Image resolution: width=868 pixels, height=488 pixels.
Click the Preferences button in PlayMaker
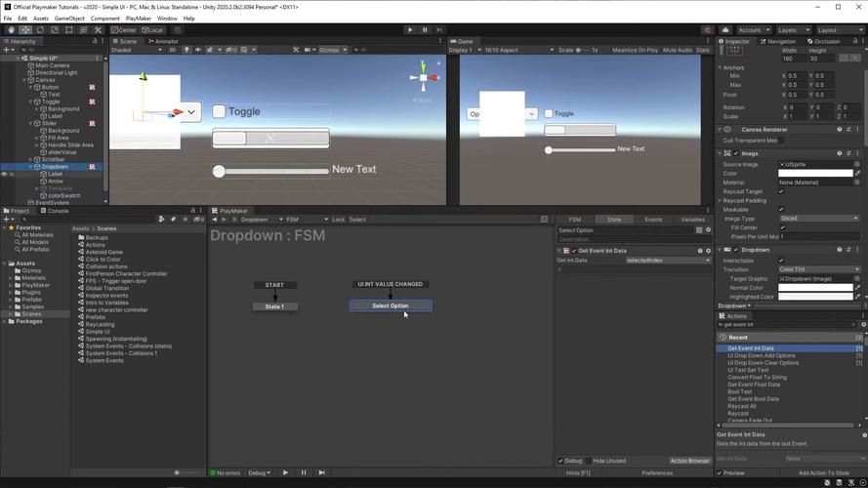pos(657,473)
